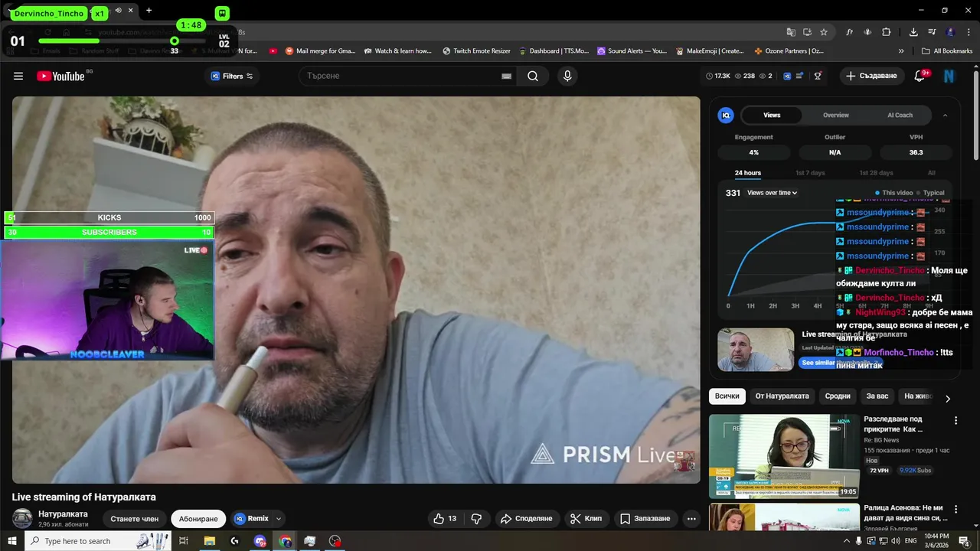Open the MakeEmoji bookmark
This screenshot has height=551, width=980.
(x=710, y=51)
